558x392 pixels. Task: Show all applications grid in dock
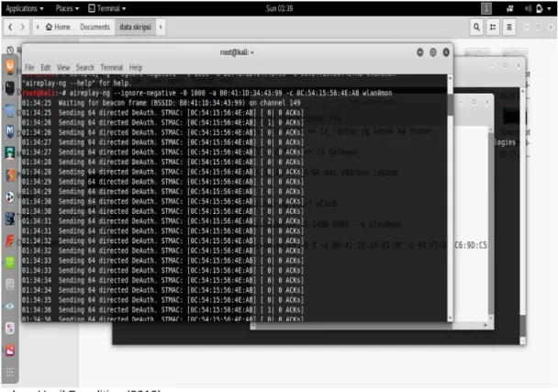(x=10, y=372)
